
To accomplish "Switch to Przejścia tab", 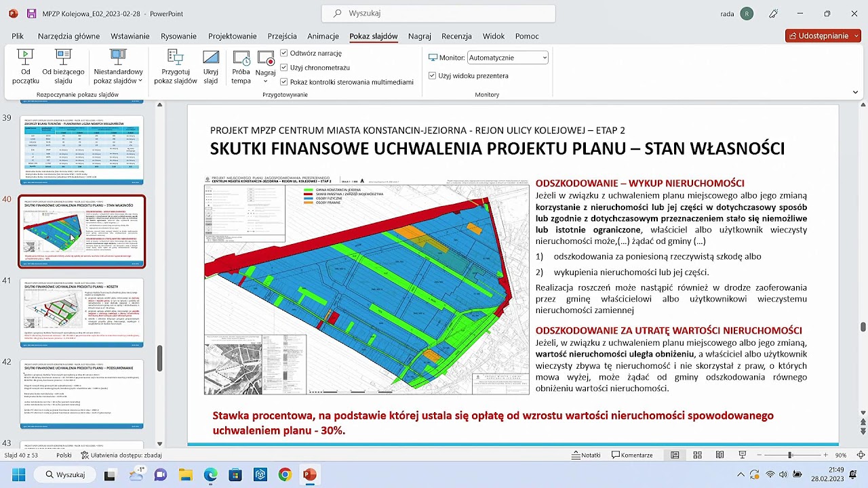I will pos(282,36).
